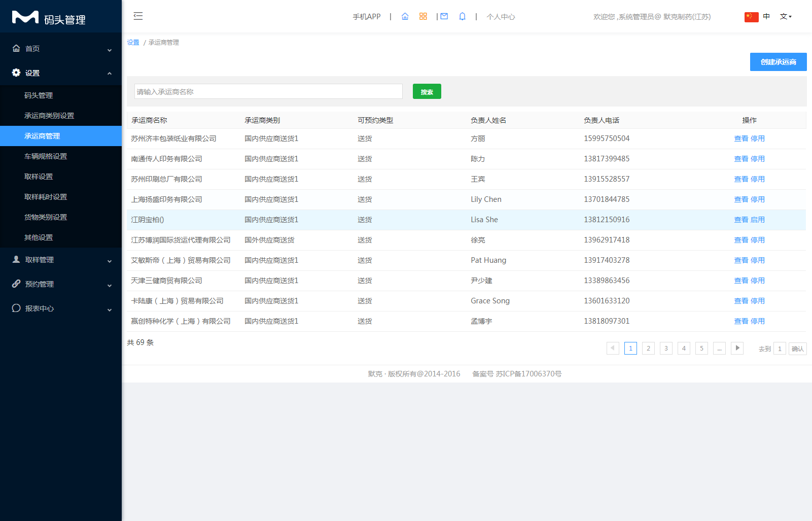Focus the 请输入承运商名称 search field
The height and width of the screenshot is (521, 812).
coord(268,91)
